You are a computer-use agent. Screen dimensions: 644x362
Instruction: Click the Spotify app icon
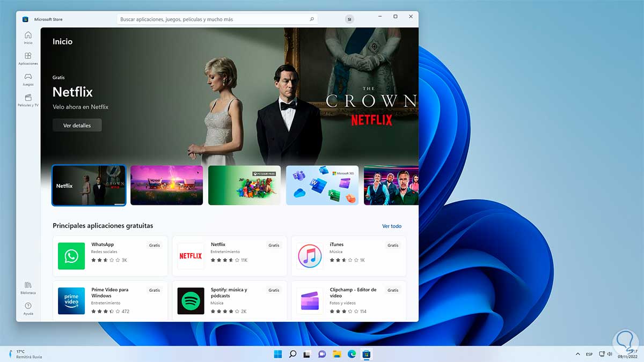pos(191,301)
